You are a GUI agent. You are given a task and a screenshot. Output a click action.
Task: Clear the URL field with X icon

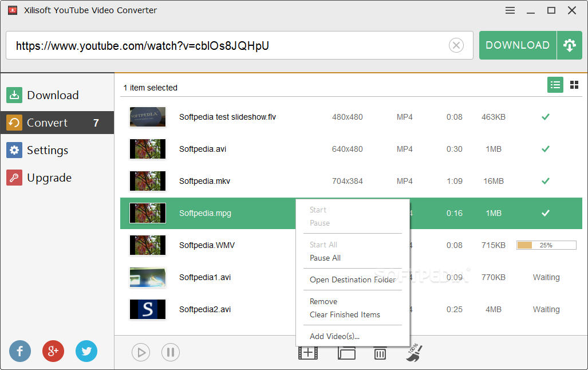tap(456, 45)
